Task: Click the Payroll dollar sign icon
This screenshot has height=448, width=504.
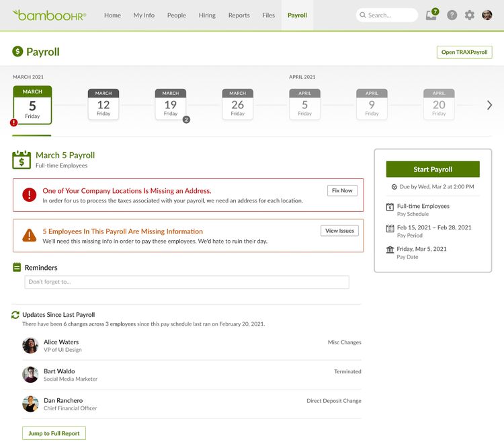Action: pyautogui.click(x=17, y=51)
